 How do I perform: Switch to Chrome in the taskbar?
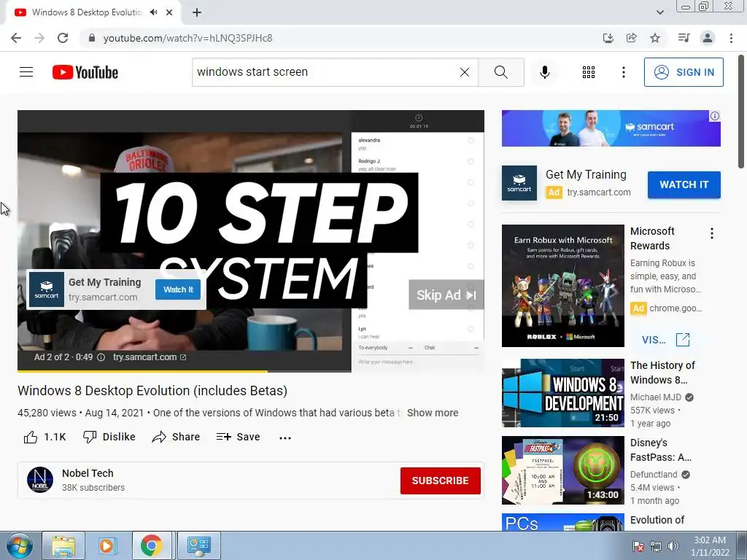pyautogui.click(x=152, y=545)
